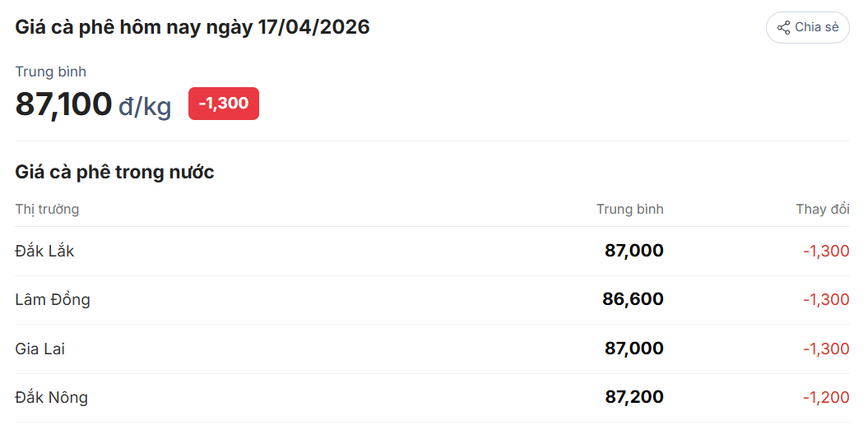The image size is (868, 425).
Task: Click Gia Lai's average price value
Action: (x=634, y=349)
